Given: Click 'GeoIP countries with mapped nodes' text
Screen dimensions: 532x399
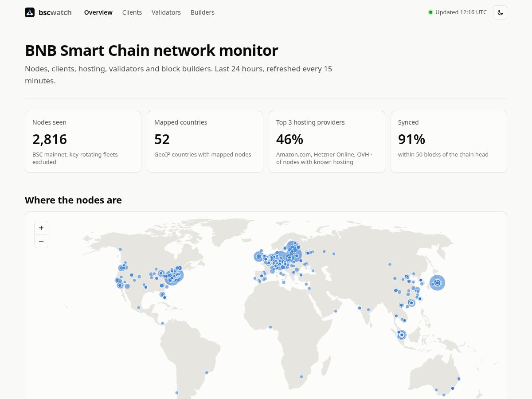Looking at the screenshot, I should click(x=203, y=155).
